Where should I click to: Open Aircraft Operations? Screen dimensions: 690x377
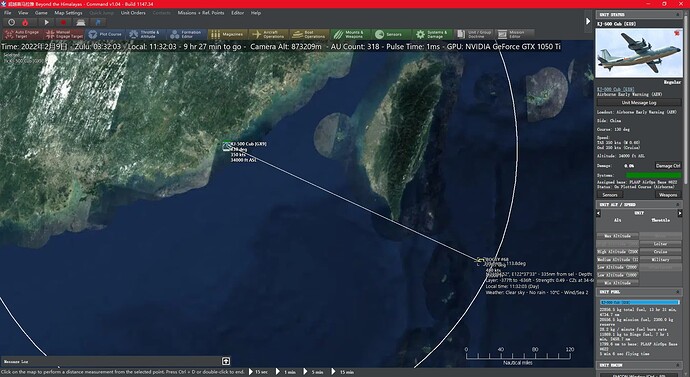click(x=268, y=34)
